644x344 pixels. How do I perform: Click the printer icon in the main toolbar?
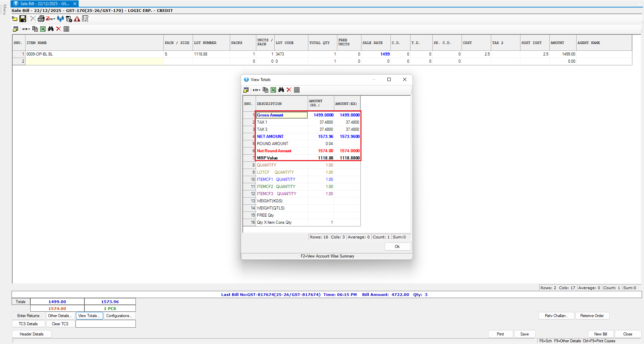click(41, 19)
